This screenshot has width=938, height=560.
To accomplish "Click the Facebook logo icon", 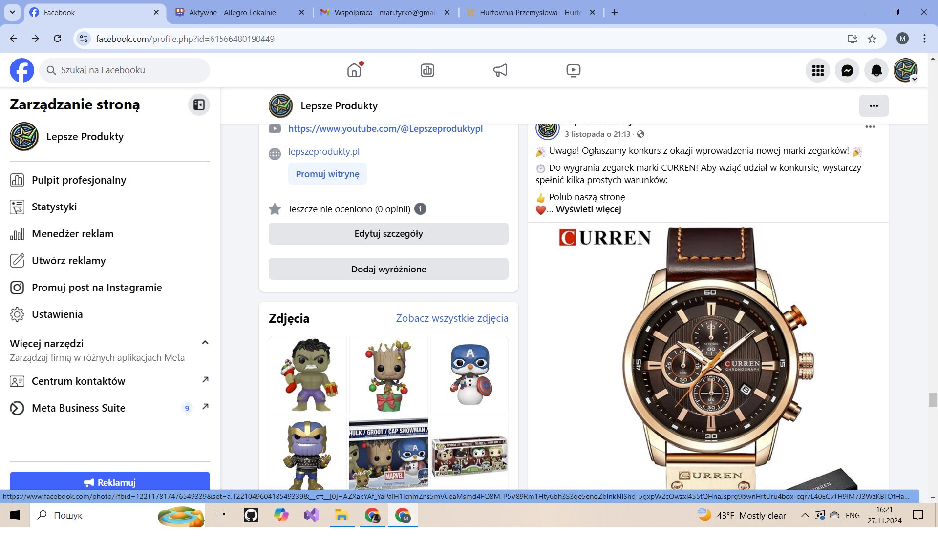I will (22, 70).
